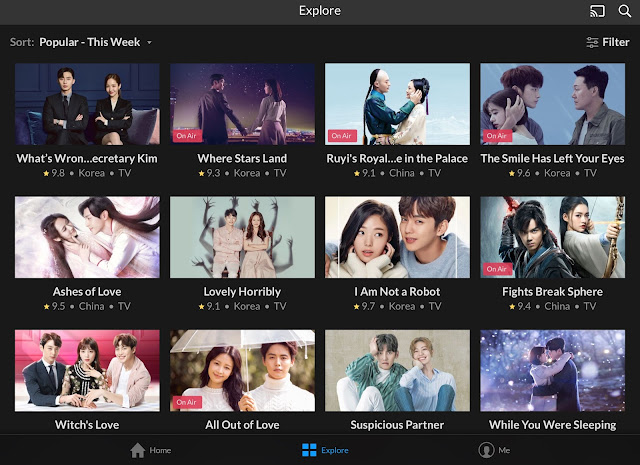This screenshot has width=640, height=465.
Task: Open search with the magnifier icon
Action: tap(624, 11)
